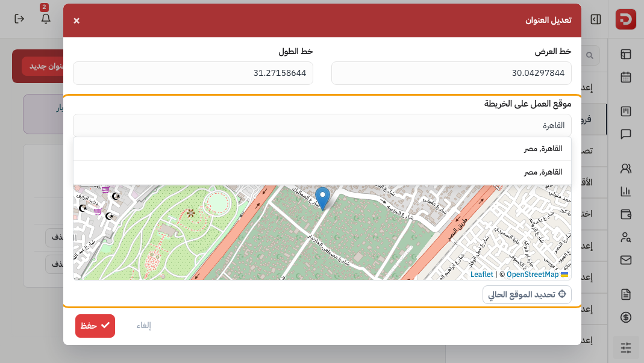Screen dimensions: 644x363
Task: Cancel the dialog with إلغاء
Action: coord(144,326)
